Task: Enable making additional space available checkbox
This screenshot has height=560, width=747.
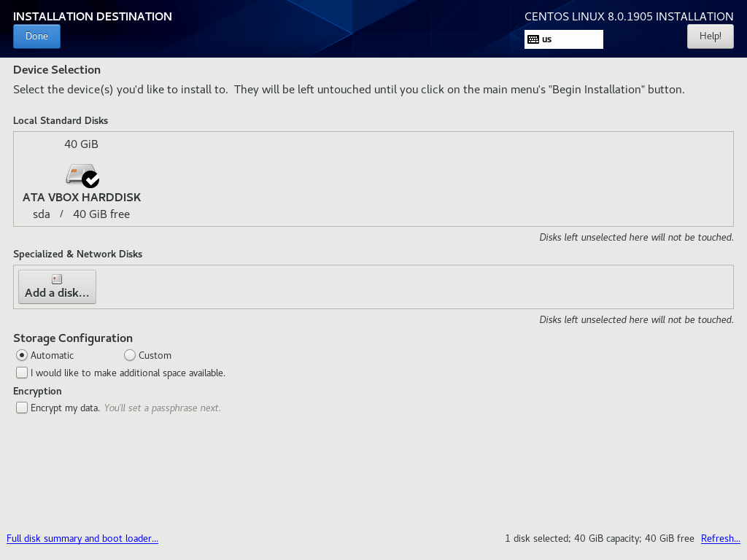Action: tap(22, 373)
